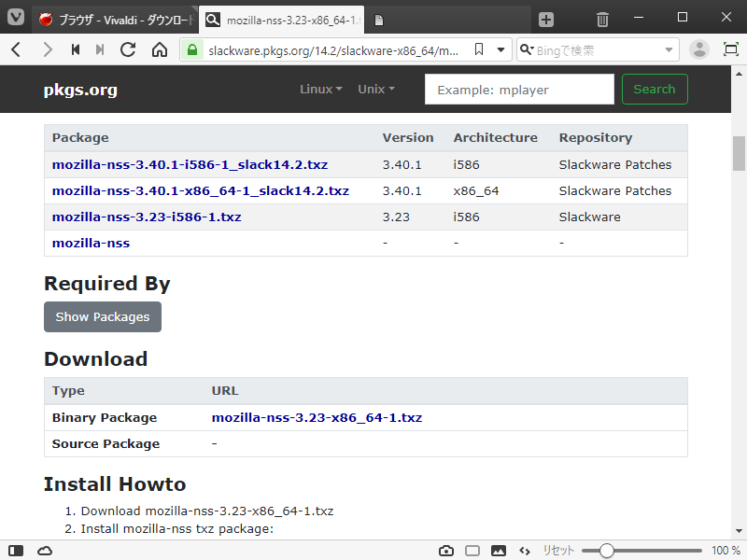747x560 pixels.
Task: Open the Vivaldi menu icon
Action: coord(16,18)
